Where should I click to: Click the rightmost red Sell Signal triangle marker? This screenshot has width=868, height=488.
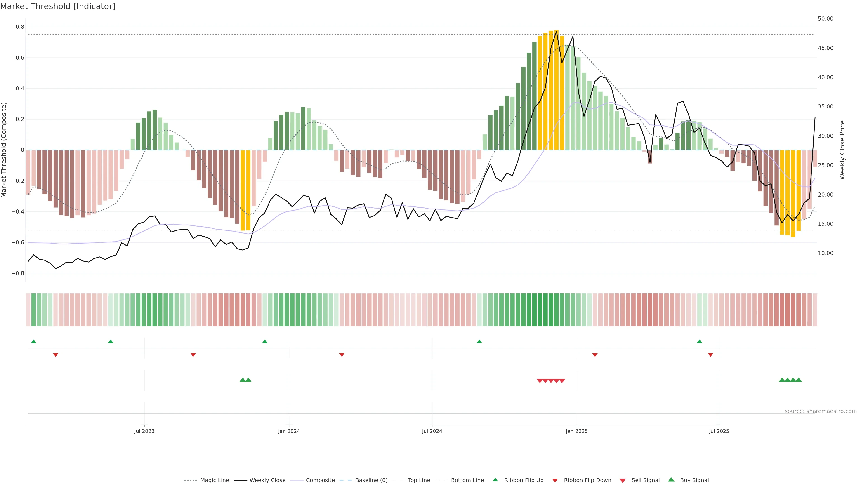point(562,381)
